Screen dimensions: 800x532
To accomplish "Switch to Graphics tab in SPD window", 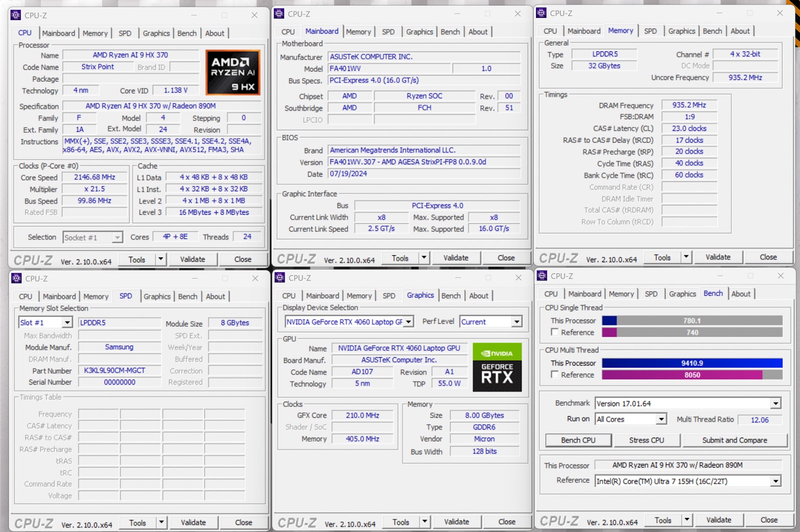I will click(x=157, y=296).
